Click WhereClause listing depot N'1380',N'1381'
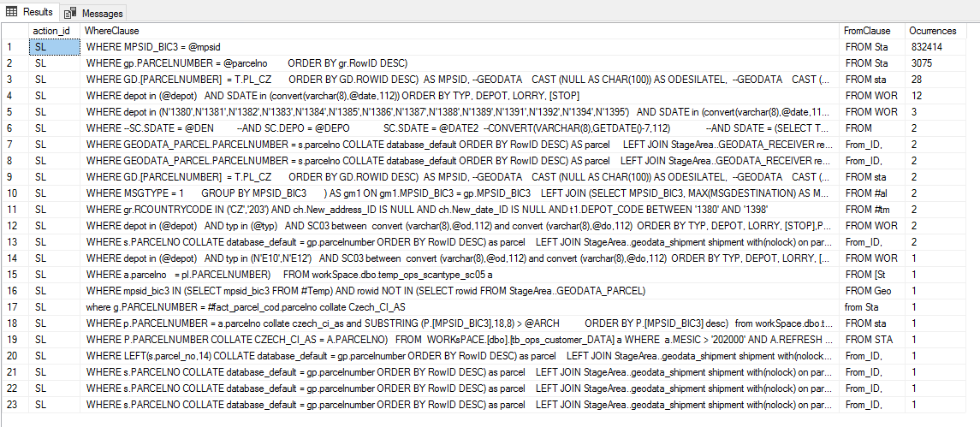980x427 pixels. click(460, 111)
